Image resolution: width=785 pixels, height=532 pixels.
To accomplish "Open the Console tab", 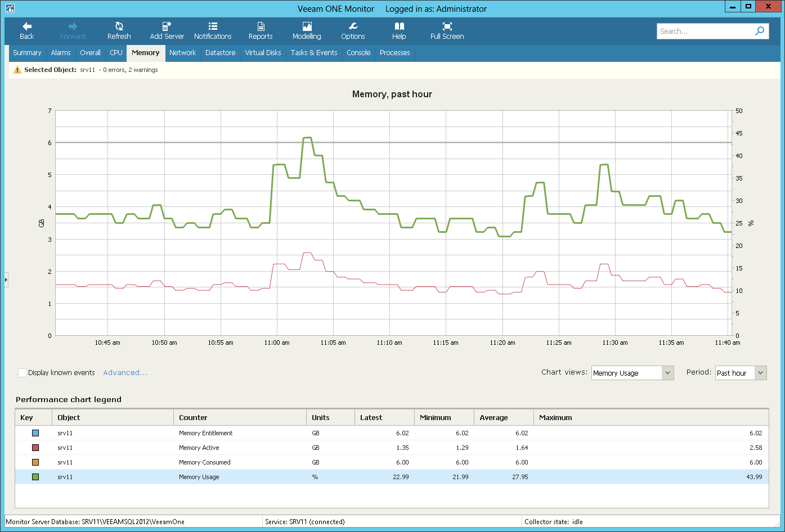I will 358,53.
